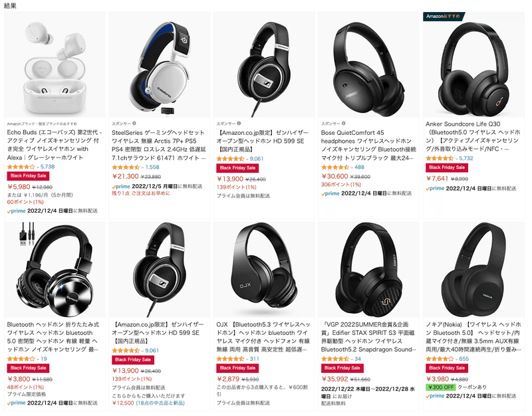532x416 pixels.
Task: Click star rating of Anker Soundcore Q30
Action: coord(440,158)
